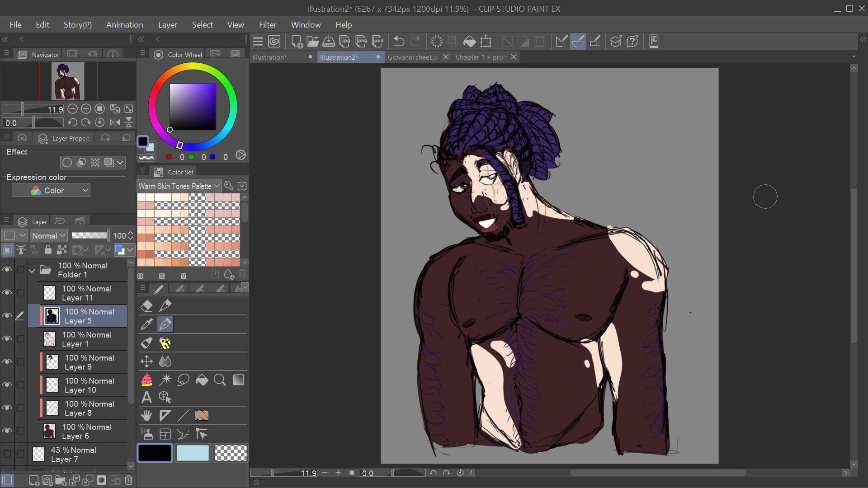Select the Lasso selection tool

tap(183, 380)
